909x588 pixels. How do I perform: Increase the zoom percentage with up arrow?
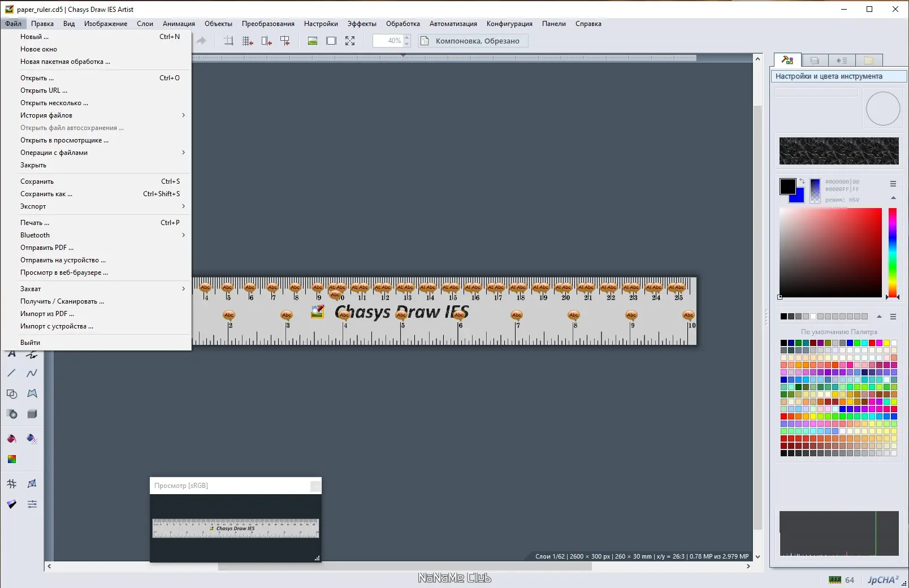[406, 38]
